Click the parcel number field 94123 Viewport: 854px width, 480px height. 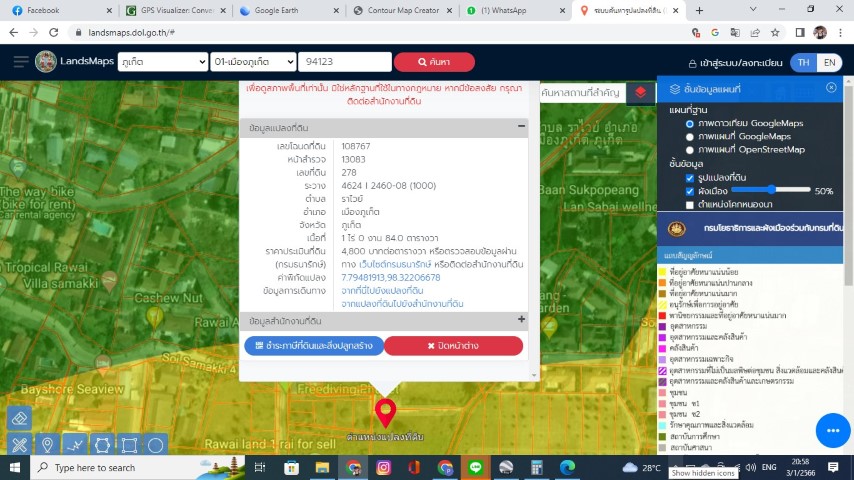click(x=345, y=62)
